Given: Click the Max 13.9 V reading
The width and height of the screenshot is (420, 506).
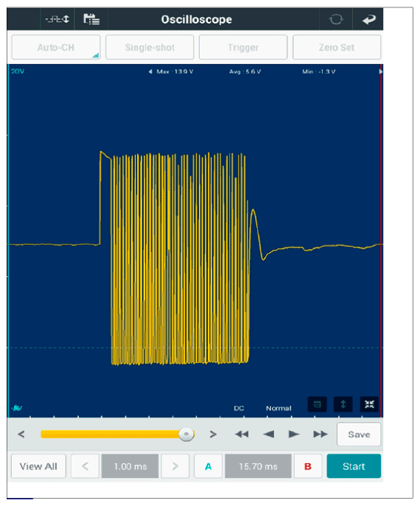Looking at the screenshot, I should pyautogui.click(x=175, y=71).
